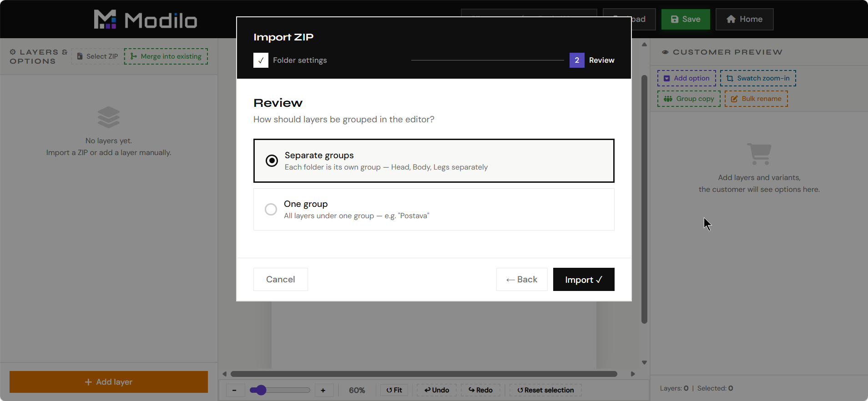868x401 pixels.
Task: Click Undo
Action: coord(437,390)
